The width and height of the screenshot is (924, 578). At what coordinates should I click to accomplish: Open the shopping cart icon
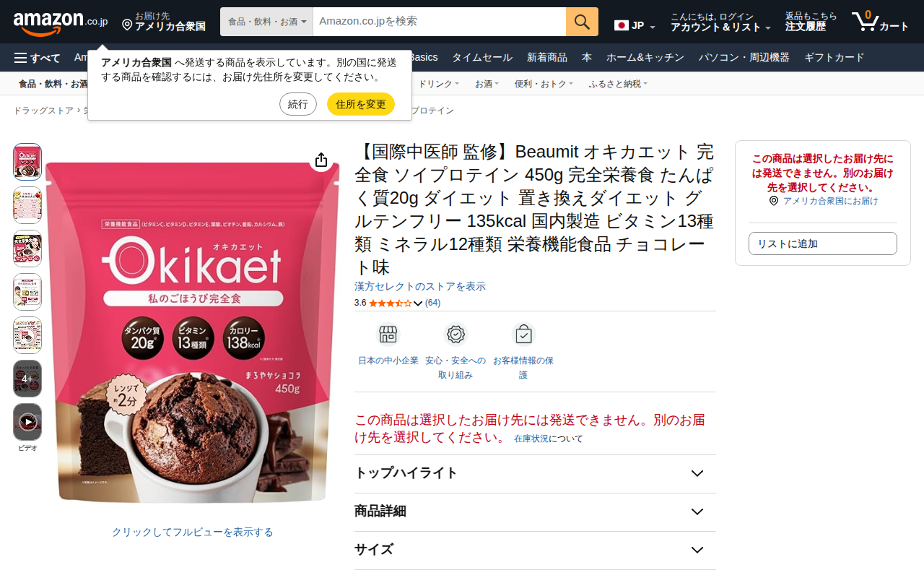pyautogui.click(x=880, y=22)
